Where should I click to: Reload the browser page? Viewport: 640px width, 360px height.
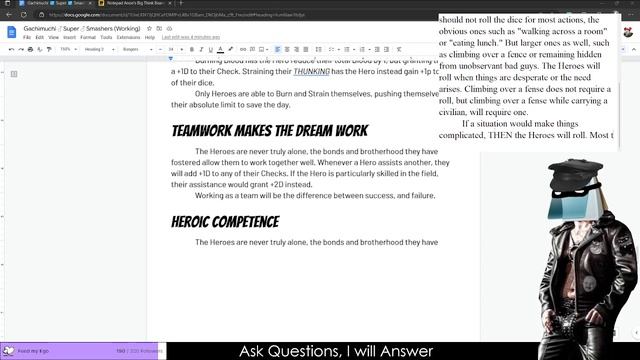24,15
